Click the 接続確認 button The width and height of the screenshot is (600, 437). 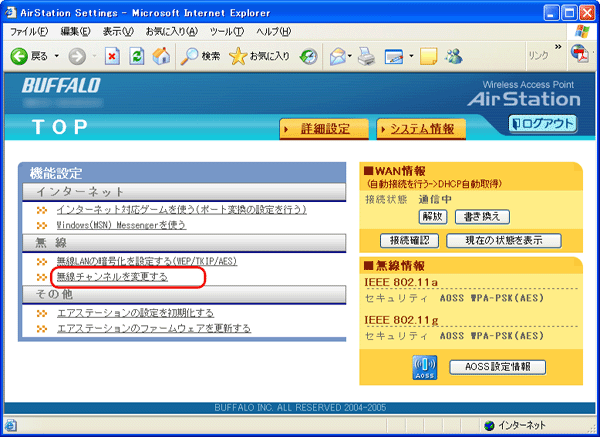[x=409, y=241]
